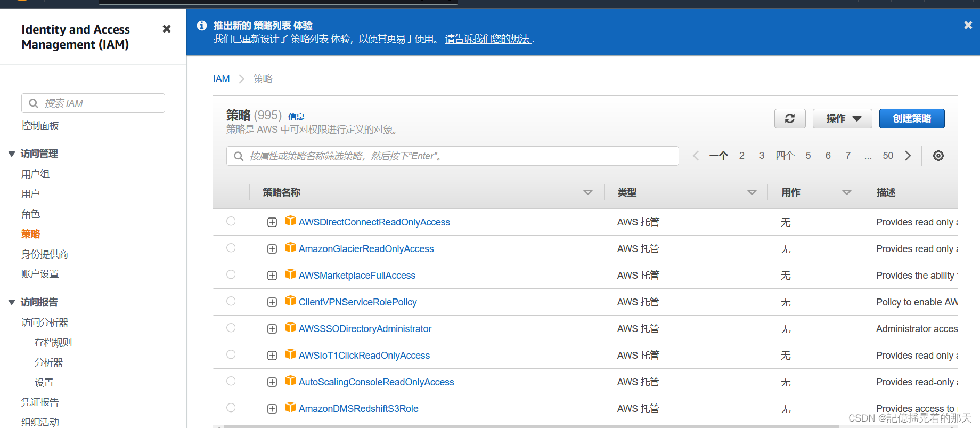This screenshot has height=428, width=980.
Task: Go to page 50 of policies
Action: coord(888,156)
